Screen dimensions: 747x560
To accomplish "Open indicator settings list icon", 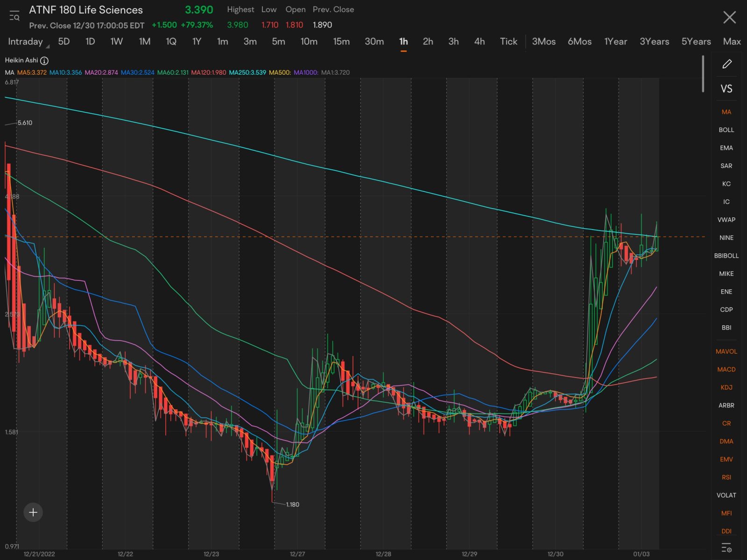I will [726, 547].
